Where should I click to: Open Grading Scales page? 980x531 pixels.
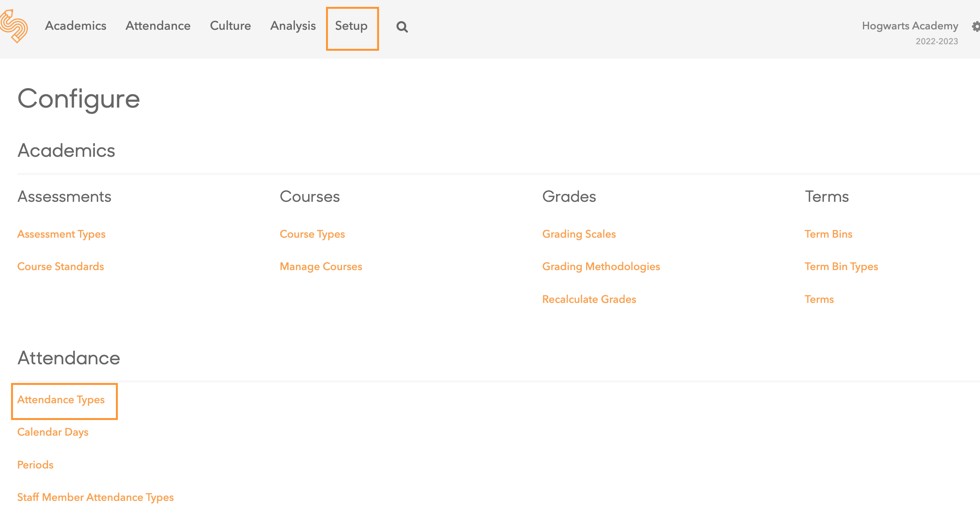[579, 234]
